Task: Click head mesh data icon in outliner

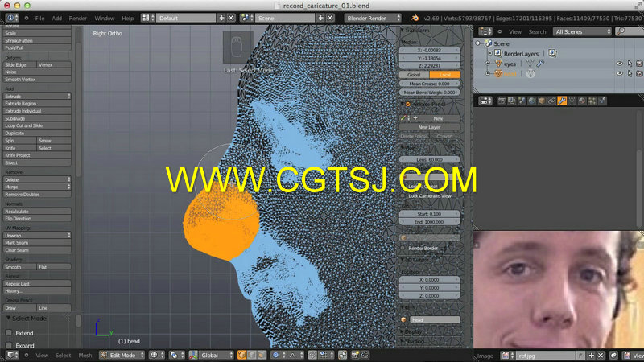Action: coord(530,74)
